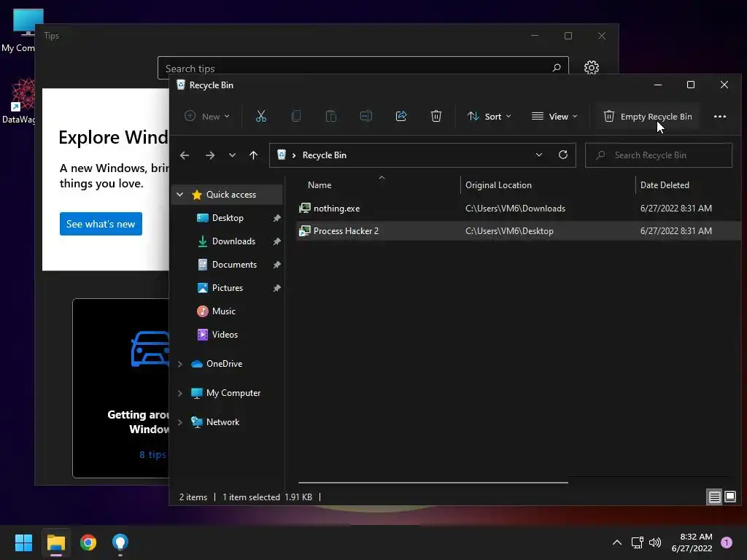Select the Process Hacker 2 item
The width and height of the screenshot is (747, 560).
(x=517, y=231)
